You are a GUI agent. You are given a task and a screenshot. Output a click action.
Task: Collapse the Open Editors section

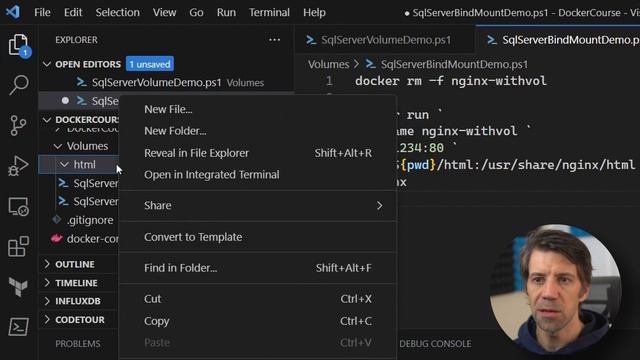coord(47,64)
